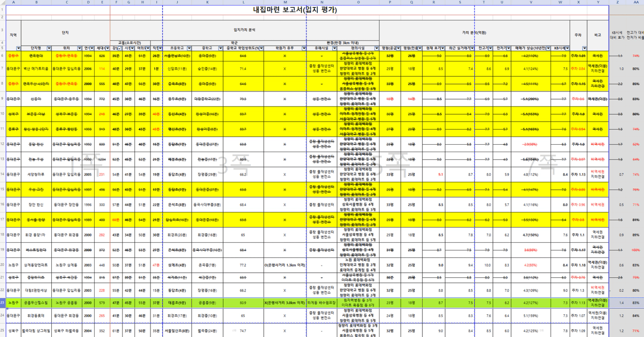
Task: Select the 하계동 배수펌프장 cell
Action: (x=322, y=302)
